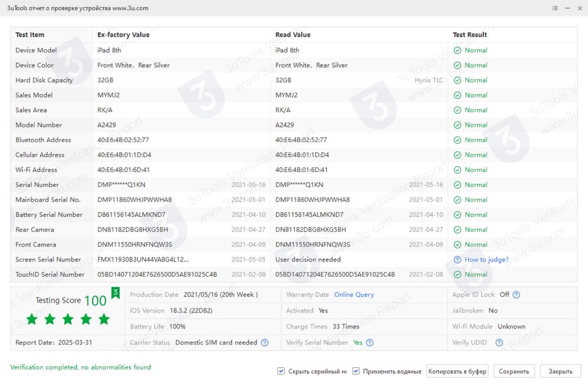Screen dimensions: 588x386
Task: Click the question icon before How to judge
Action: pyautogui.click(x=457, y=259)
